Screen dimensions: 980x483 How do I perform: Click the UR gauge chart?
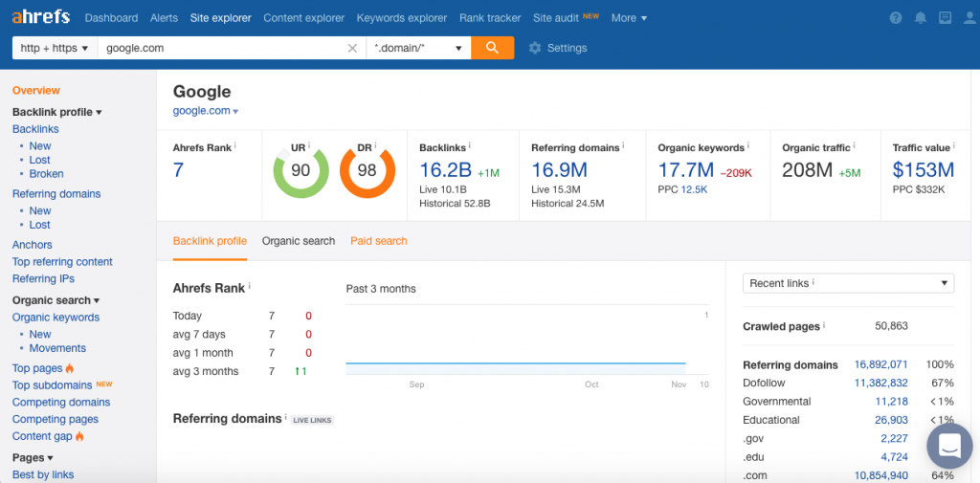[x=301, y=170]
